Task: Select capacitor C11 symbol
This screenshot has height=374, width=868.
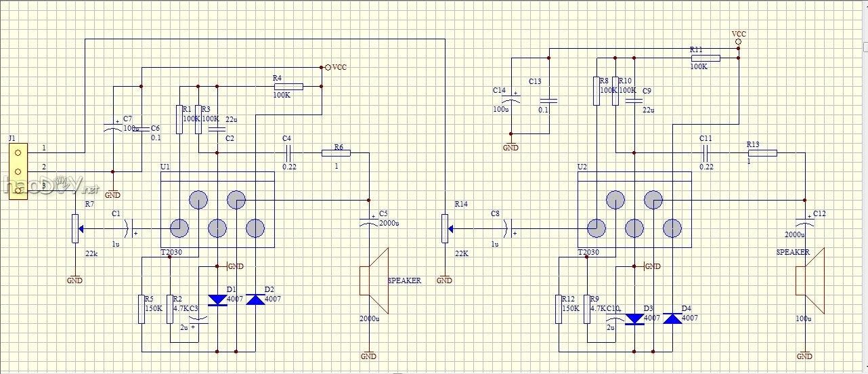Action: [705, 153]
